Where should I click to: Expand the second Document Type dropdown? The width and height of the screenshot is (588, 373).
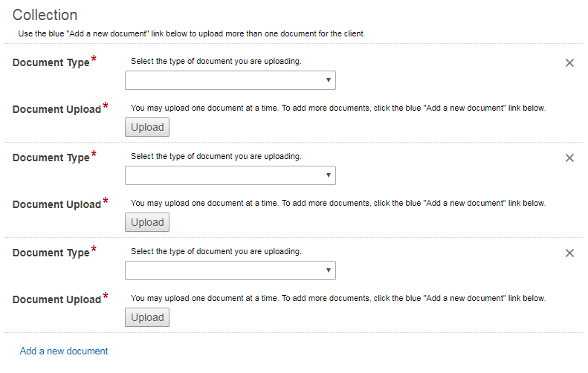tap(230, 175)
